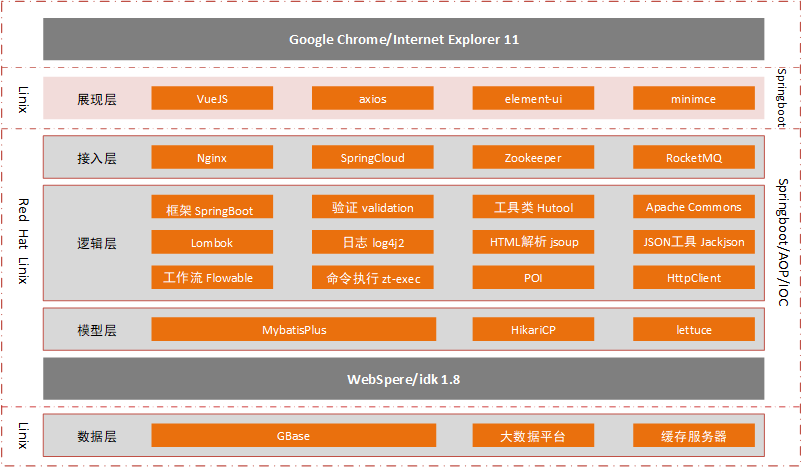Click the 命令执行 zt-exec box
The height and width of the screenshot is (467, 802).
click(372, 277)
